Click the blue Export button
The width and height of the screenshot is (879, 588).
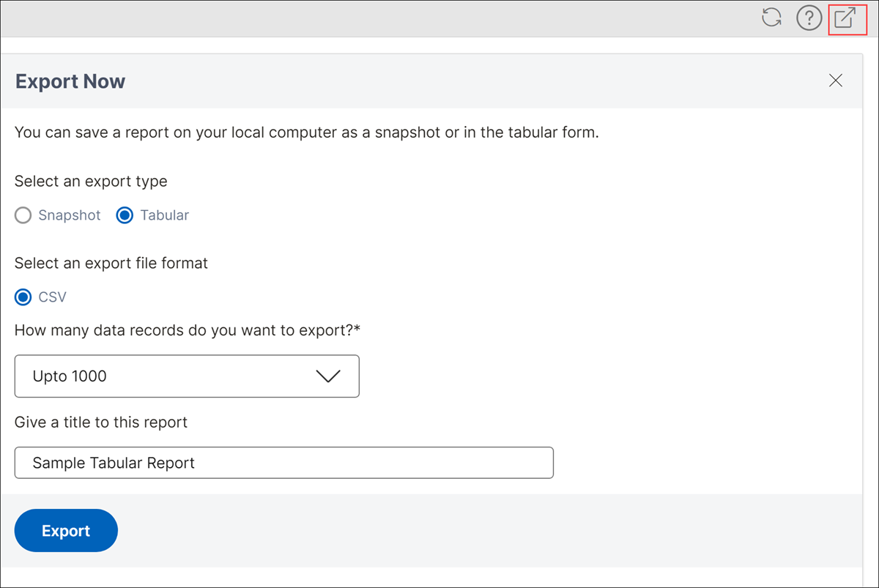66,531
